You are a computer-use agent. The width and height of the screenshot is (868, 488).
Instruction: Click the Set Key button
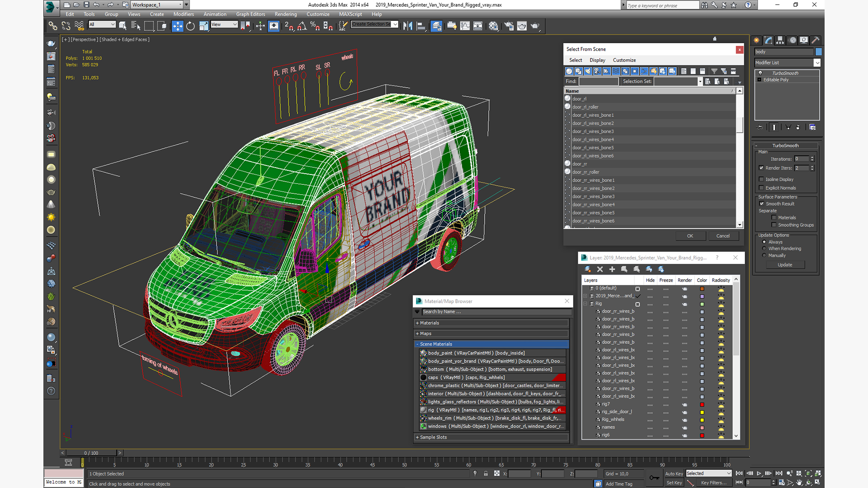click(674, 483)
